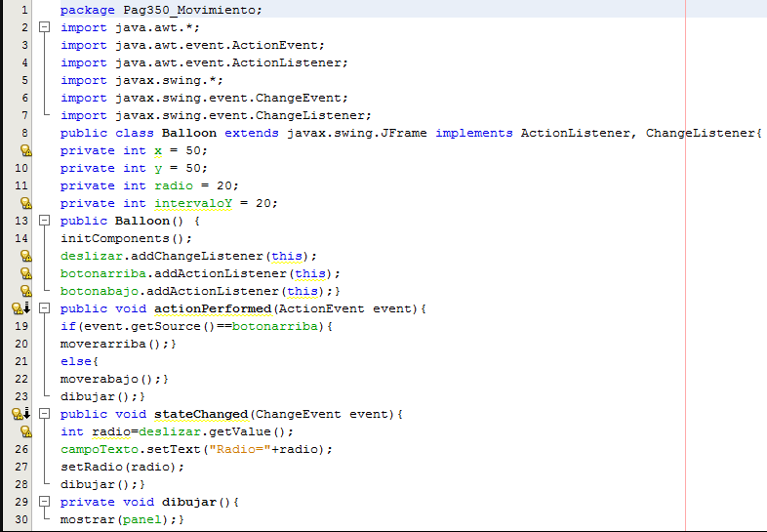The width and height of the screenshot is (767, 532).
Task: Click 'dibujar();' in line 23
Action: pyautogui.click(x=100, y=397)
